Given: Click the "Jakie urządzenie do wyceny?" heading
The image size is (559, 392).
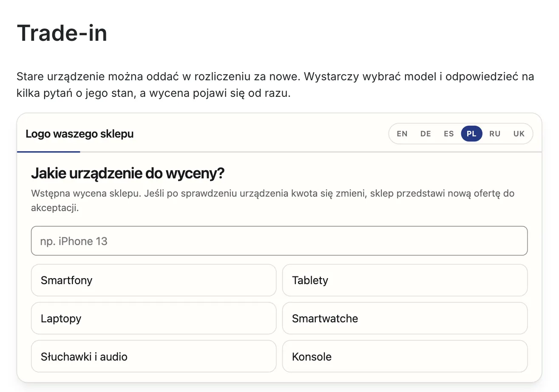Looking at the screenshot, I should (x=128, y=174).
